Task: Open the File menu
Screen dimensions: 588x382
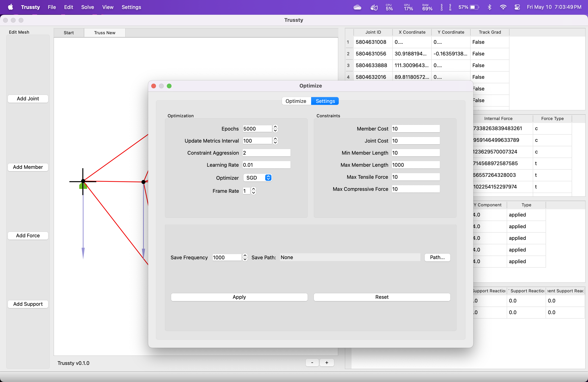Action: (x=52, y=7)
